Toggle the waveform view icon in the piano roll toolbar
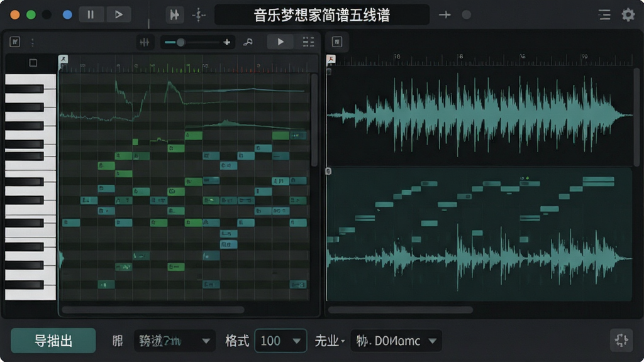This screenshot has width=644, height=362. pyautogui.click(x=145, y=42)
